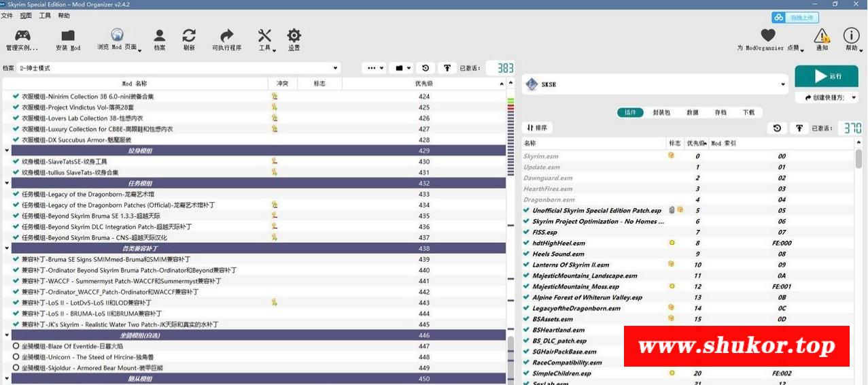Click the 帮助 info circle icon
This screenshot has width=868, height=385.
point(851,35)
